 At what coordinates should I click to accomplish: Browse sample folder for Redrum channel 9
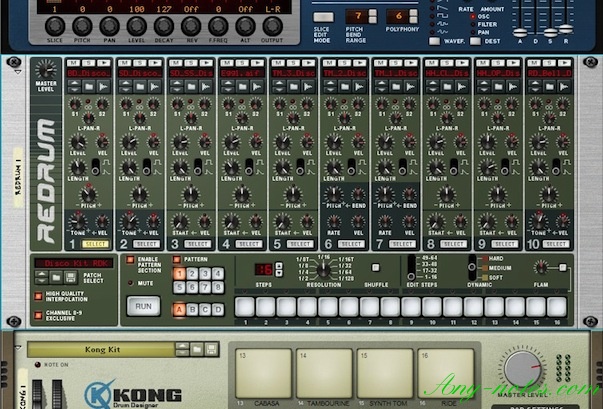pyautogui.click(x=498, y=87)
